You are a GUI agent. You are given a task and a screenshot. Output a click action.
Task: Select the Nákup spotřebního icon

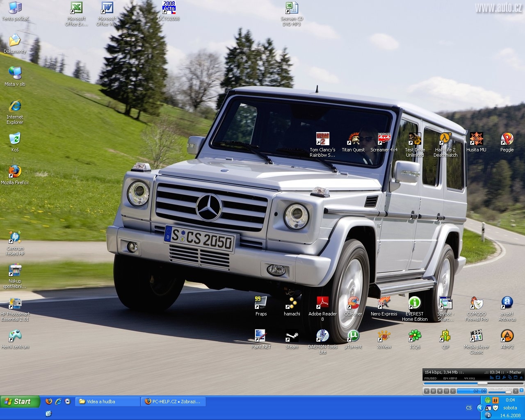pos(15,276)
